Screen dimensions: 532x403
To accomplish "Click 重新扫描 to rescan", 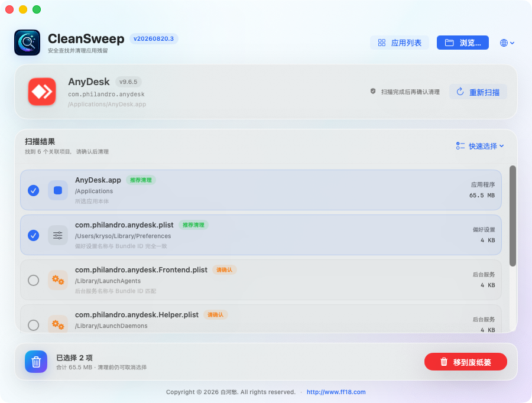I will point(478,92).
